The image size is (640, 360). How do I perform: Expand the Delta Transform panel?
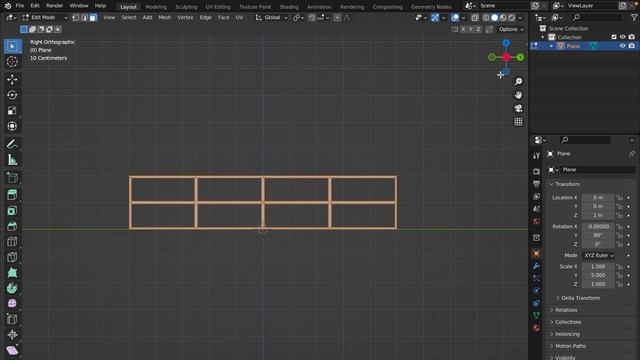(578, 298)
